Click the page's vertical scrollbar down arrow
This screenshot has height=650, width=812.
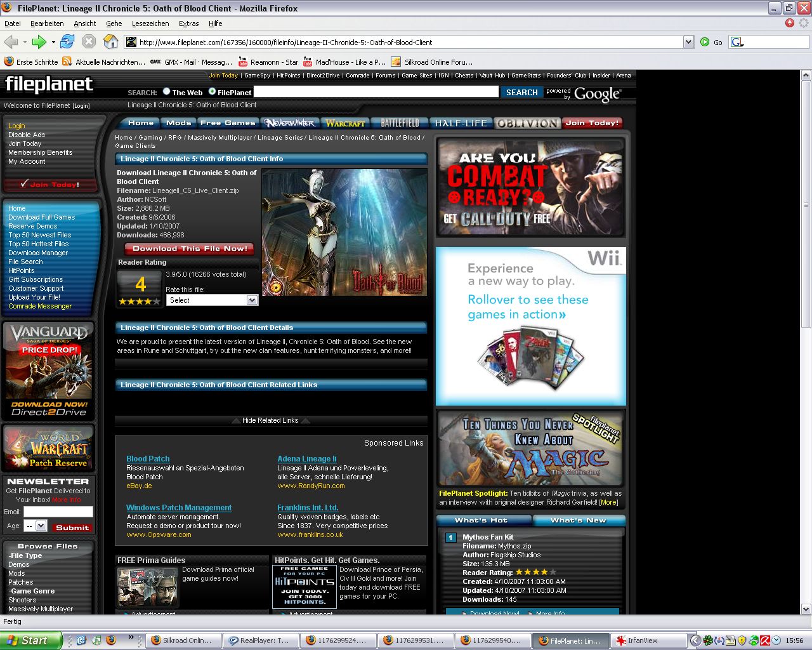(806, 608)
